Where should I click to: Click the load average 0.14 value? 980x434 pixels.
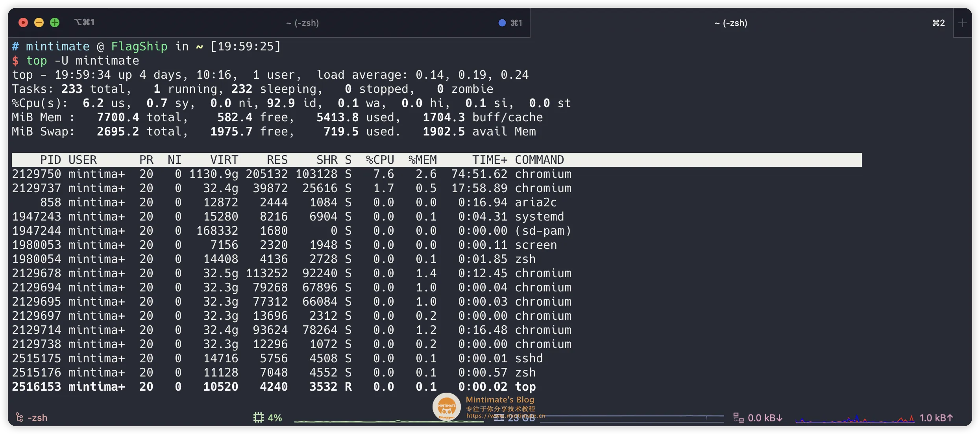pos(429,75)
